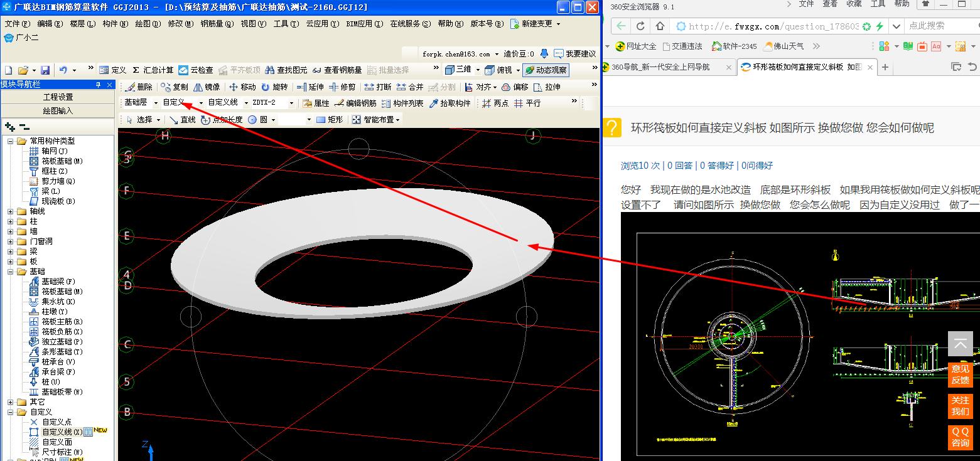Screen dimensions: 980x461
Task: Open the 属性 (properties) panel
Action: pyautogui.click(x=316, y=103)
